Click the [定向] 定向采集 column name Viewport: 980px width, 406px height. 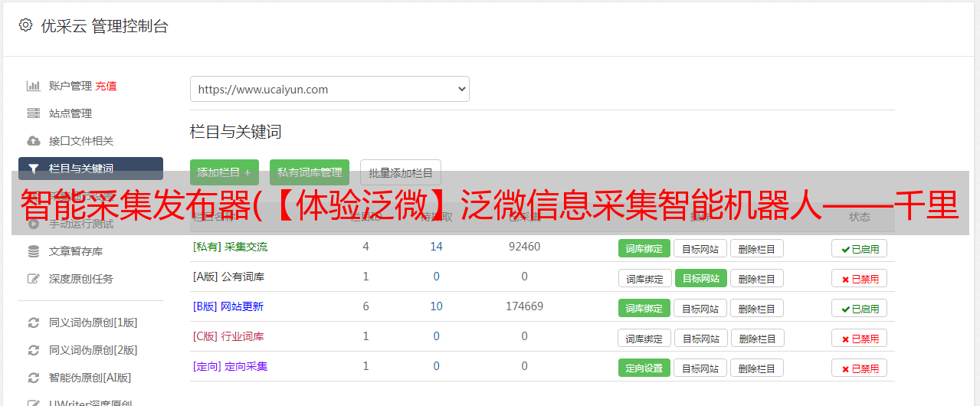point(230,366)
